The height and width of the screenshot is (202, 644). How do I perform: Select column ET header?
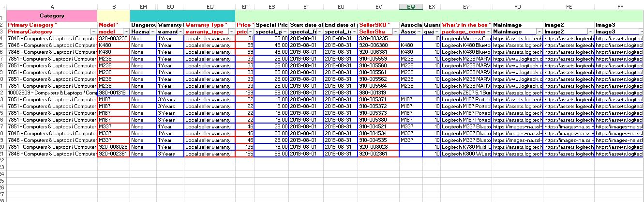click(x=306, y=7)
